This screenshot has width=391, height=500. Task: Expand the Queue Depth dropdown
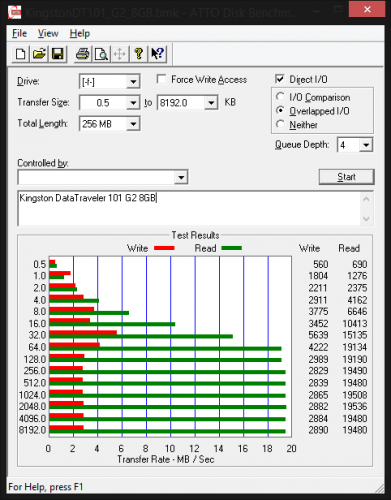point(366,145)
